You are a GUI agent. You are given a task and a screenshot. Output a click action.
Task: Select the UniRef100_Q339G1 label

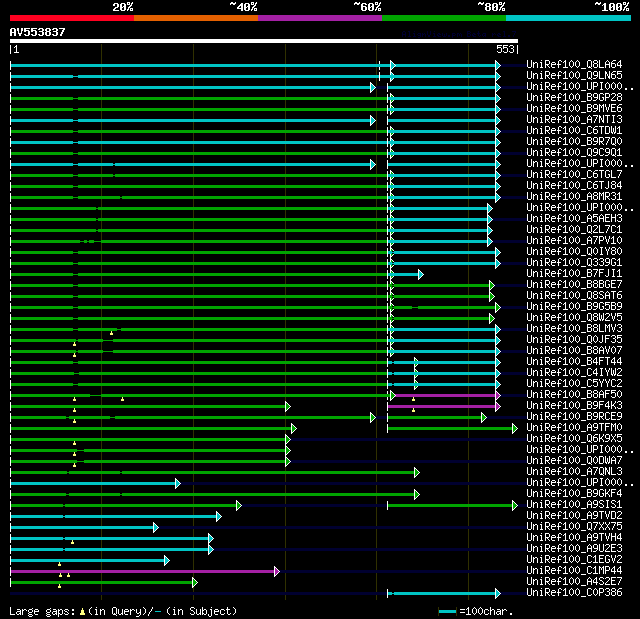click(574, 263)
